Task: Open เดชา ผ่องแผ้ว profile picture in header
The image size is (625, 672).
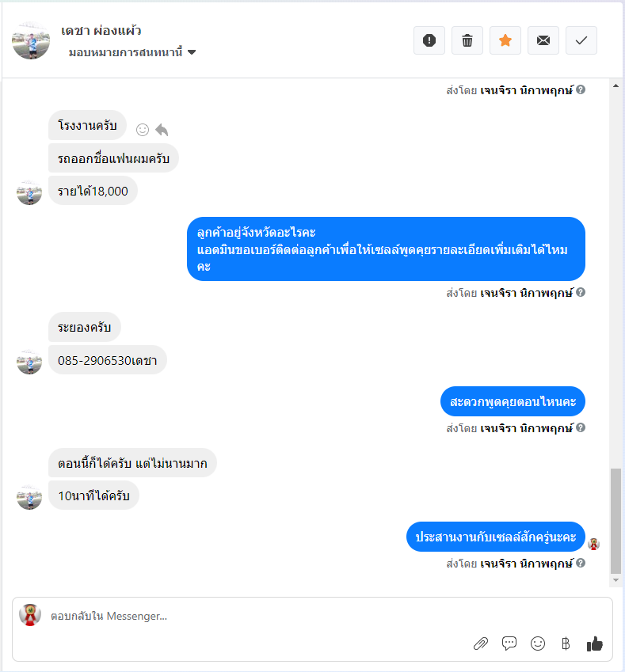Action: pyautogui.click(x=30, y=40)
